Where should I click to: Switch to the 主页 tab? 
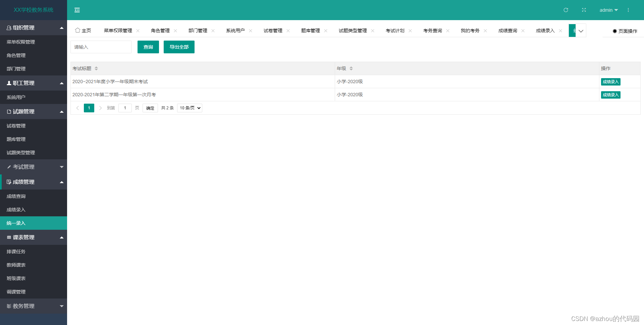coord(83,31)
